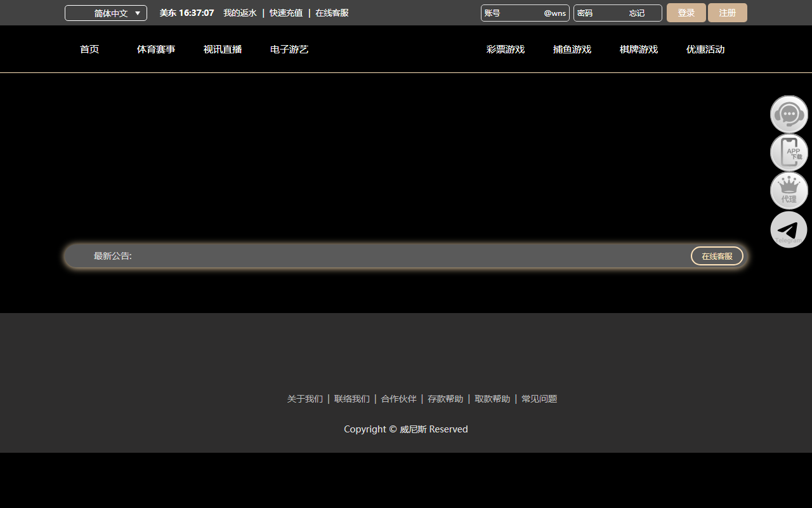Click the 登录 login button
The width and height of the screenshot is (812, 508).
pos(686,13)
